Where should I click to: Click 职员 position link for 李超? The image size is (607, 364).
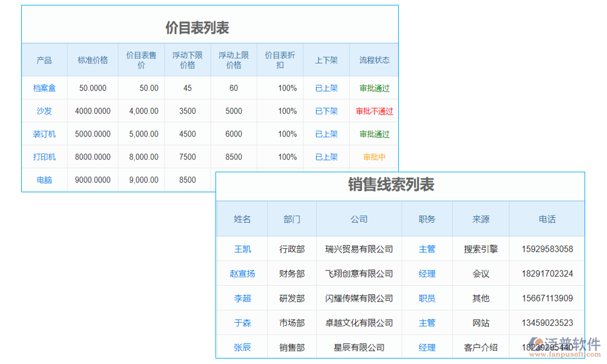pyautogui.click(x=427, y=298)
